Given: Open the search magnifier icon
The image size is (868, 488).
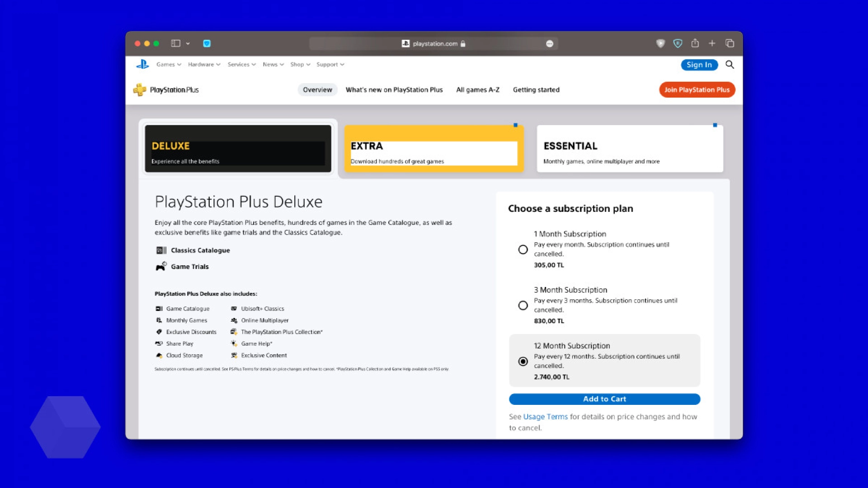Looking at the screenshot, I should 730,65.
